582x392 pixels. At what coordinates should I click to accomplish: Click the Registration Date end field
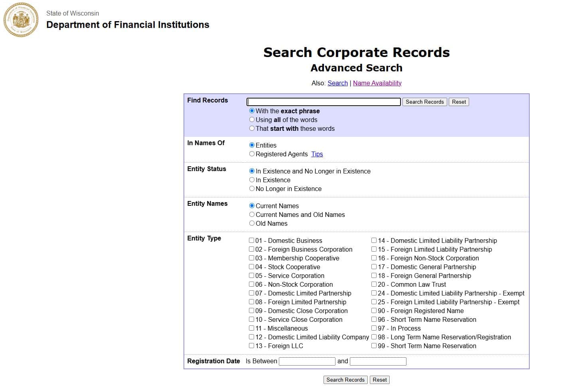pos(378,361)
